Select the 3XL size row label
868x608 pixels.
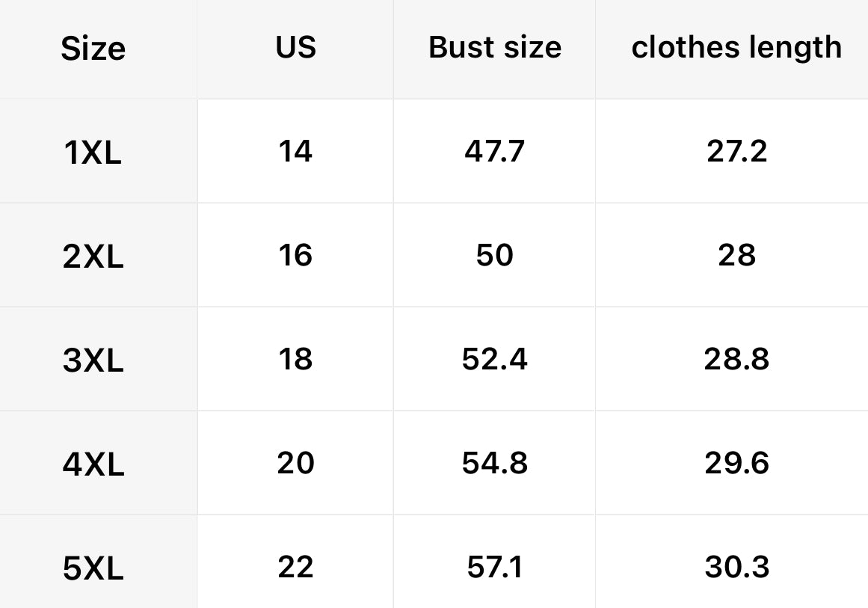tap(93, 361)
